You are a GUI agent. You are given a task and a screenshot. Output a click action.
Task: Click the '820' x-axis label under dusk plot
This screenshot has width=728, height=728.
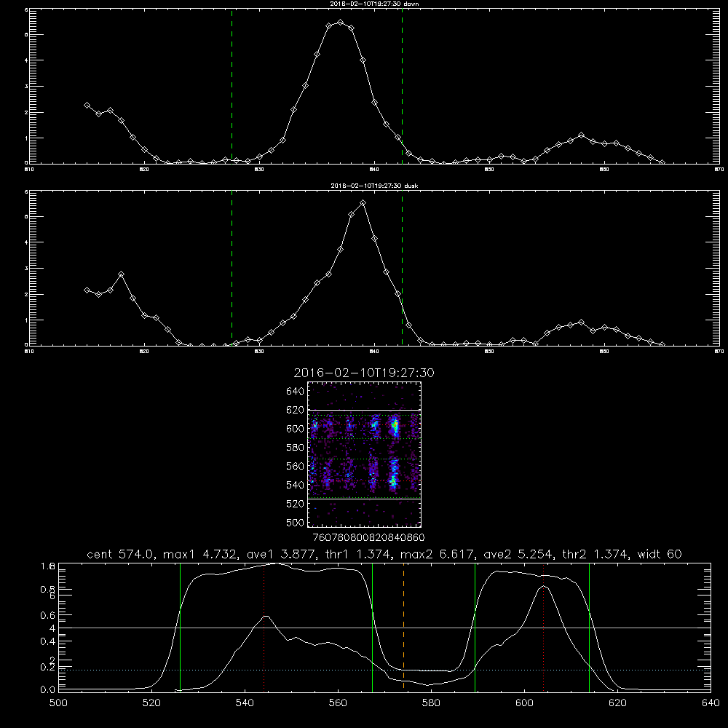[x=144, y=352]
